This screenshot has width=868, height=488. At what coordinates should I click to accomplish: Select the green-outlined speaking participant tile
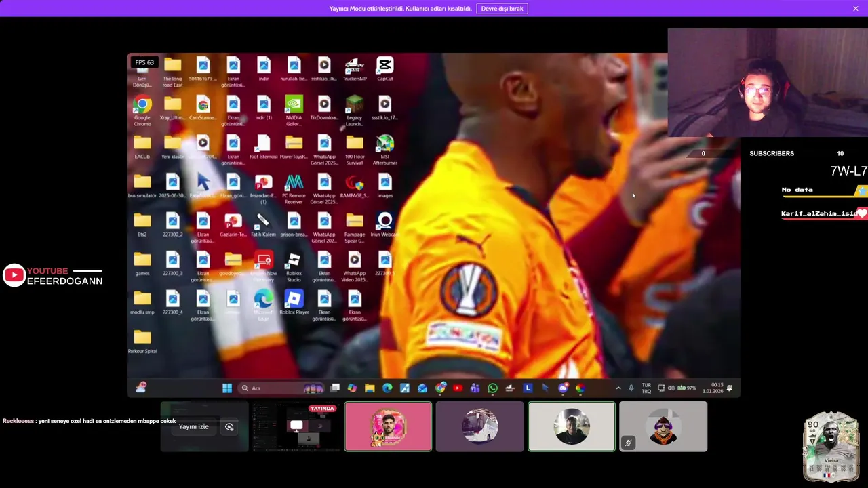pyautogui.click(x=572, y=426)
